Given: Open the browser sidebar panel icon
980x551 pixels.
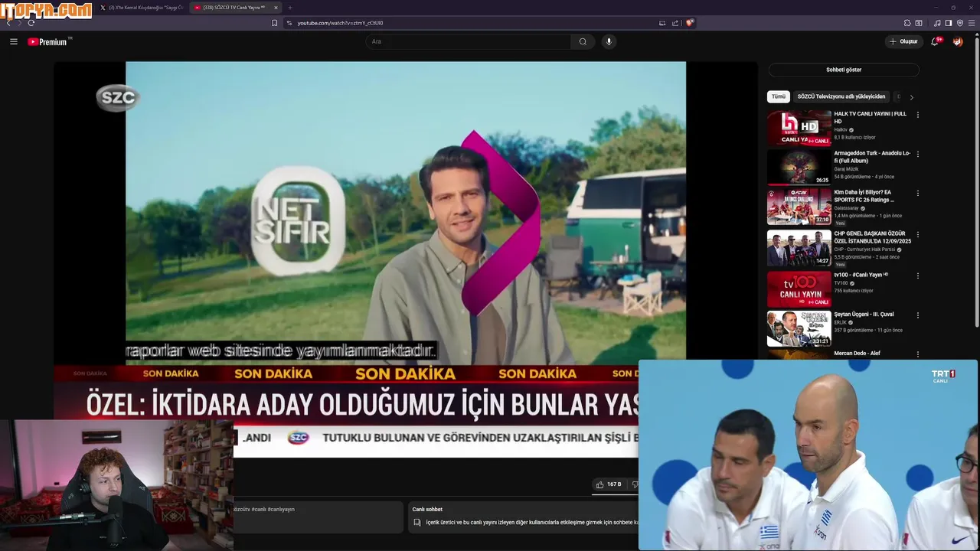Looking at the screenshot, I should click(948, 23).
